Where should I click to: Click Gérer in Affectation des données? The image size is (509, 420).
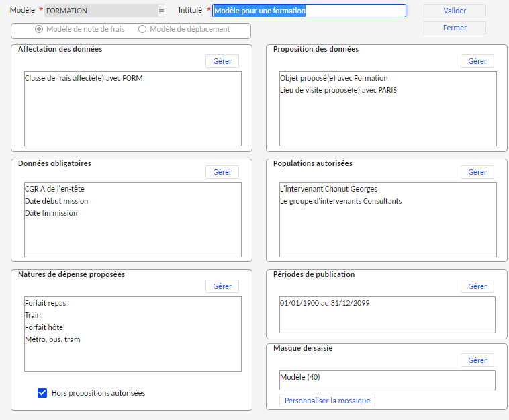tap(222, 61)
